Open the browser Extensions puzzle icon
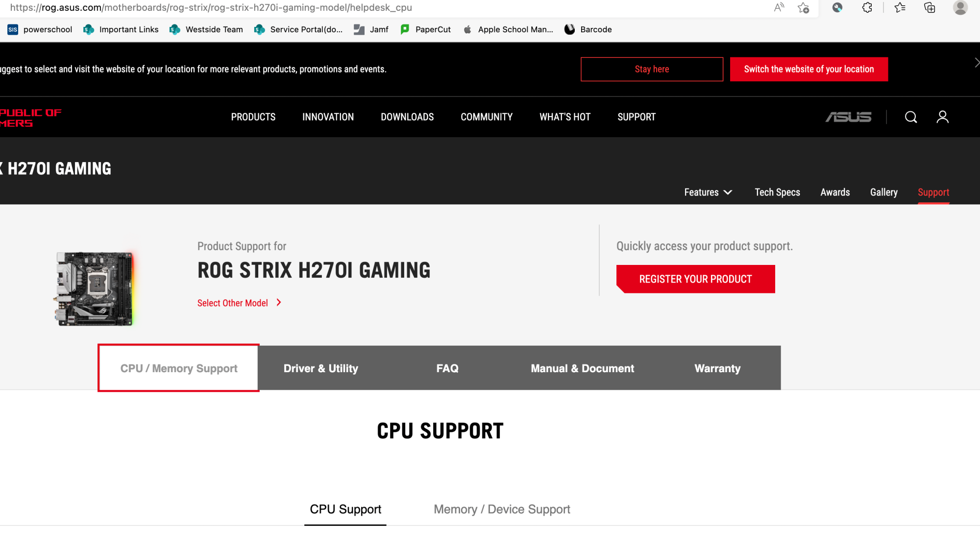 tap(867, 7)
